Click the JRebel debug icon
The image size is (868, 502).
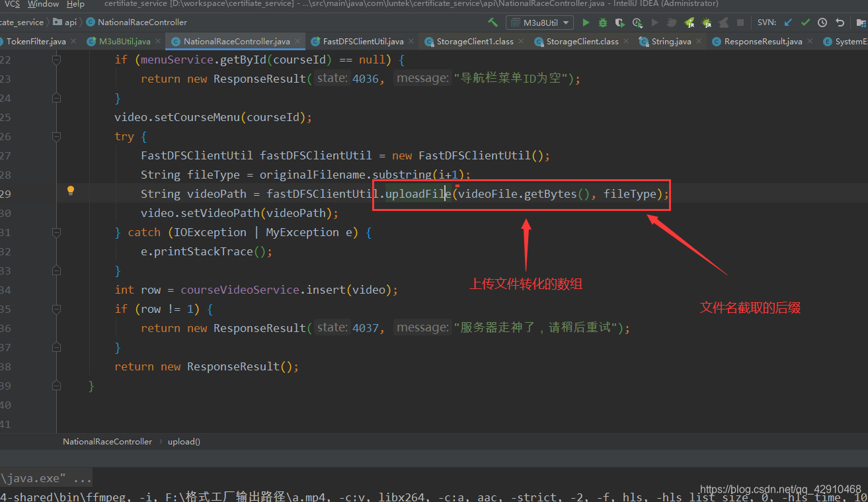pyautogui.click(x=707, y=22)
